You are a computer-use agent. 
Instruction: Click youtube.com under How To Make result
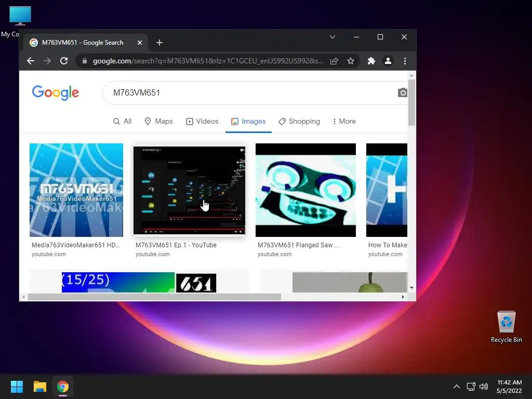point(385,254)
